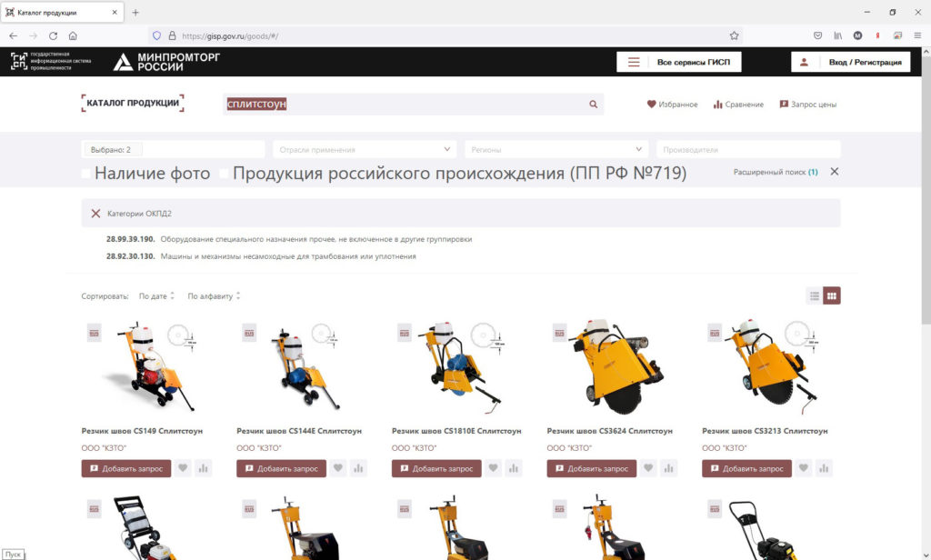Sort results По алфавиту
Screen dimensions: 931x560
(x=214, y=295)
